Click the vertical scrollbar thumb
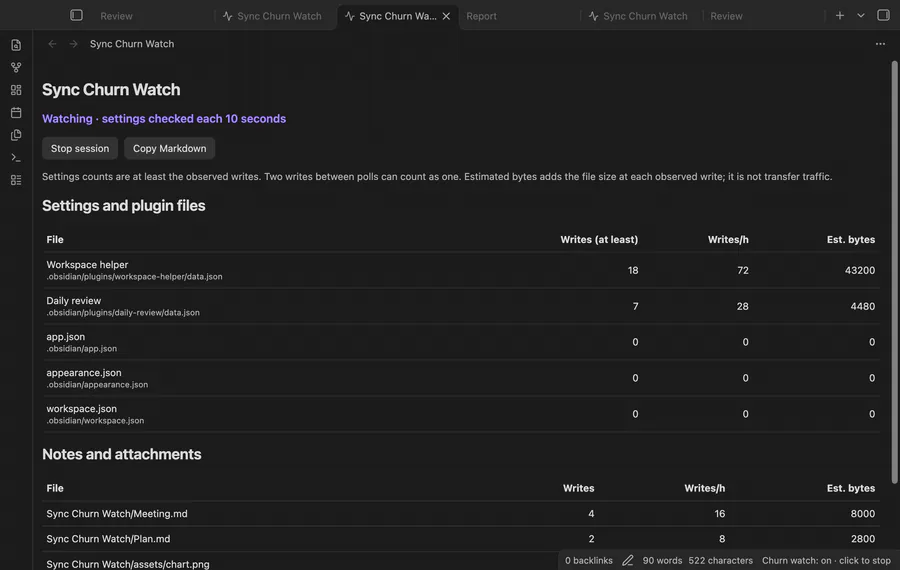The image size is (900, 570). point(894,272)
